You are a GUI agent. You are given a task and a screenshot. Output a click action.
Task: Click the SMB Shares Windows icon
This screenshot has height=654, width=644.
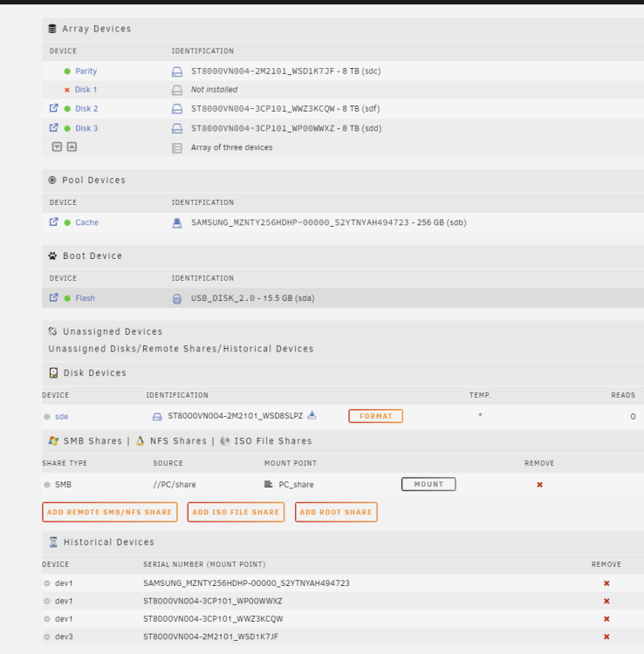(53, 441)
